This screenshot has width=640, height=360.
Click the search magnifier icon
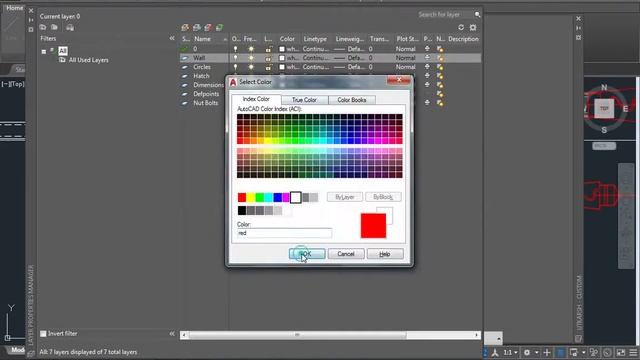477,15
